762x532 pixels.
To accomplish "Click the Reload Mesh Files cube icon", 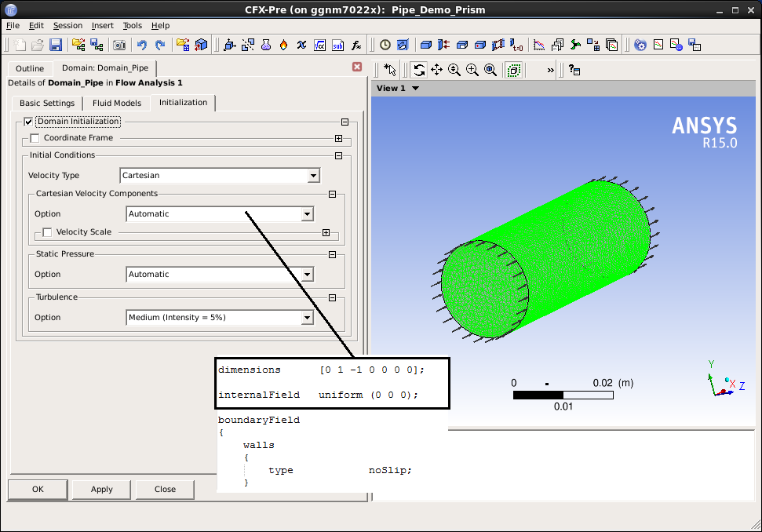I will pyautogui.click(x=201, y=46).
